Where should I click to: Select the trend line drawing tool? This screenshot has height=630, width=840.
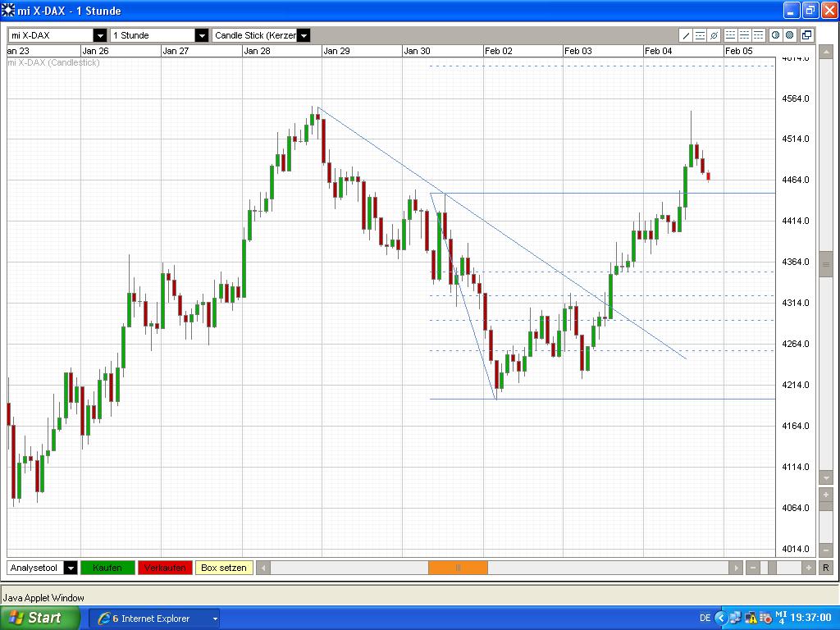686,35
